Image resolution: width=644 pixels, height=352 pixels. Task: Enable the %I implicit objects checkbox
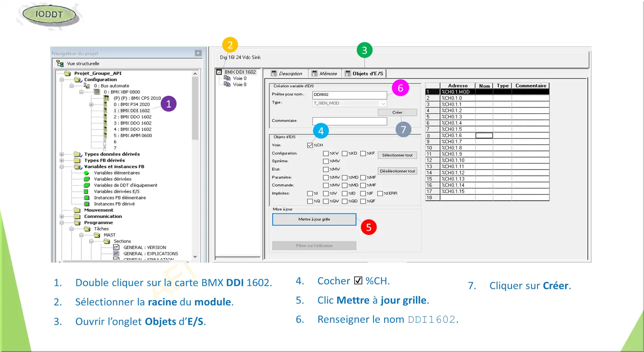click(310, 193)
